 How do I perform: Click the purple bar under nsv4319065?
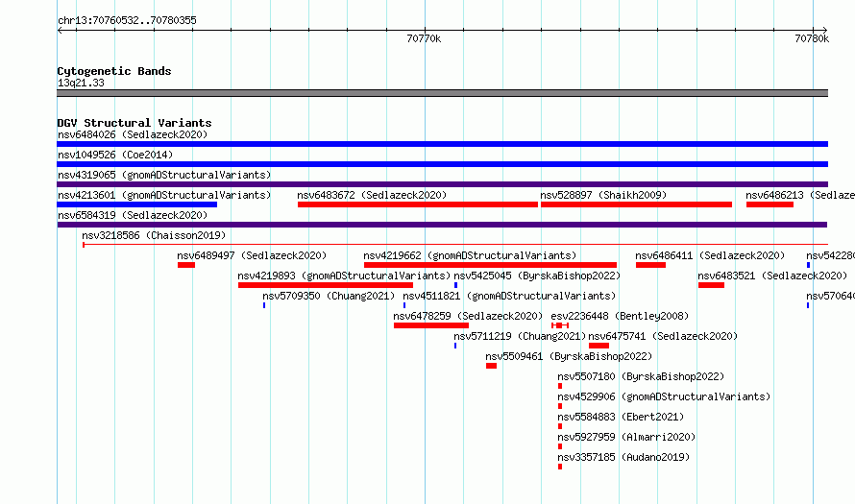442,184
